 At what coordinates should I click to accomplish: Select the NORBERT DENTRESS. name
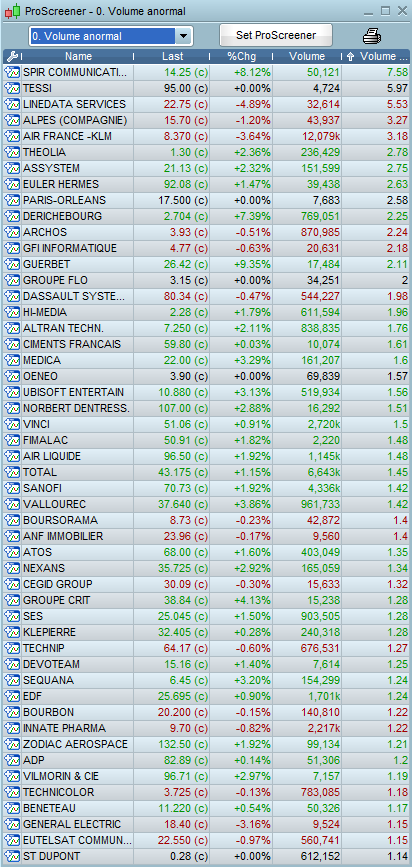tap(76, 409)
